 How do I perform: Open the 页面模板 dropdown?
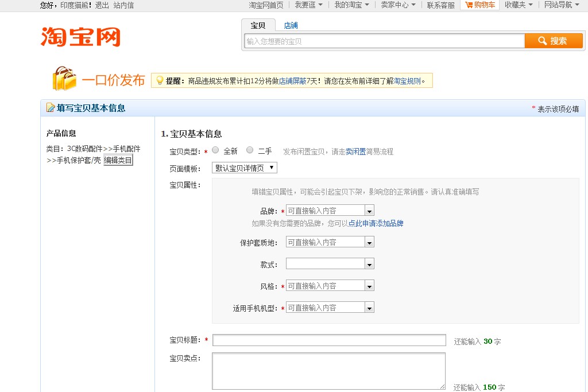[245, 168]
